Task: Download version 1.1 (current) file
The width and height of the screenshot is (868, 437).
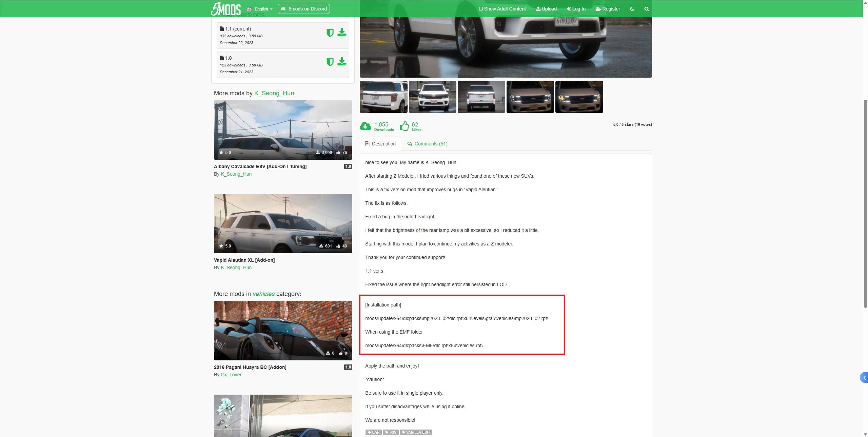Action: [x=342, y=33]
